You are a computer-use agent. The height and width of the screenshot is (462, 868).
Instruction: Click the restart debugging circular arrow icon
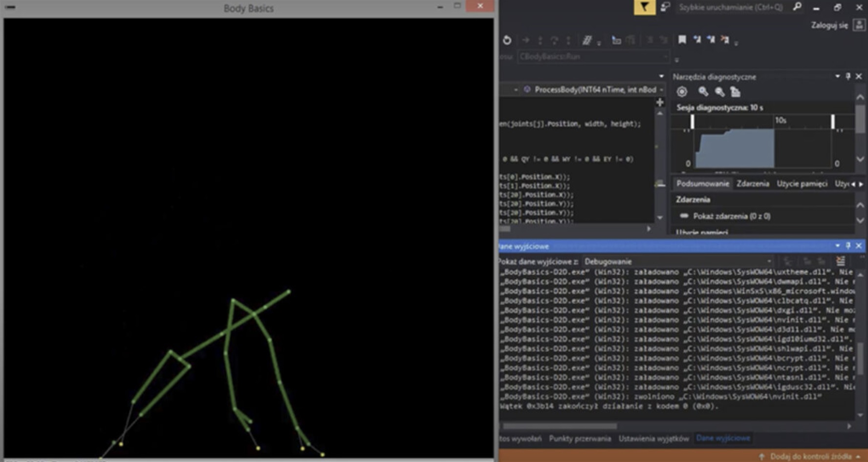(507, 40)
